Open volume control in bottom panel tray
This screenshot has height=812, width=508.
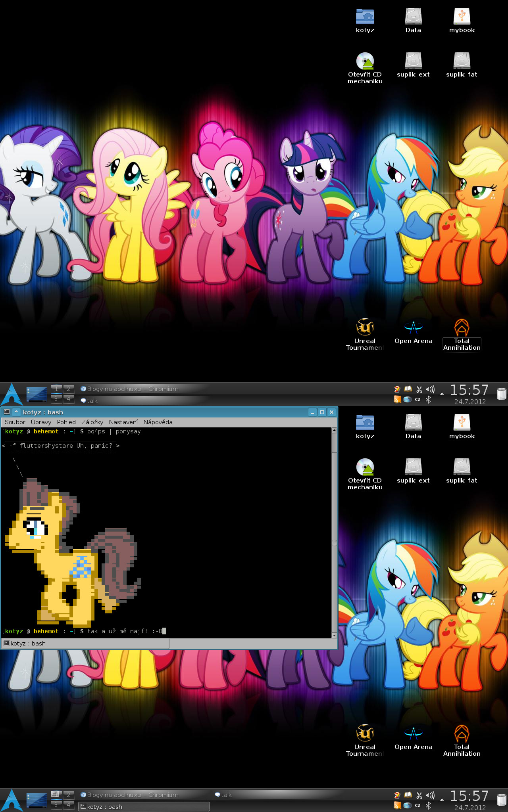(430, 795)
